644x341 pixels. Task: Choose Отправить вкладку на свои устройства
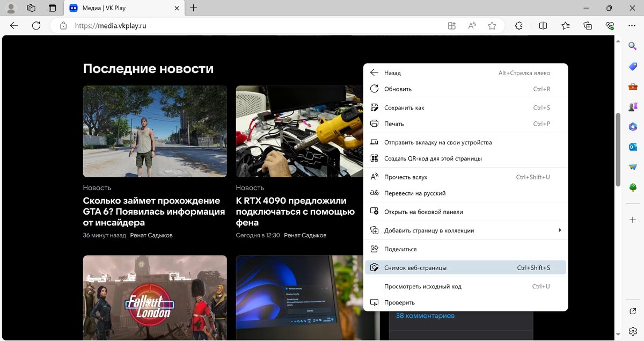(x=465, y=143)
